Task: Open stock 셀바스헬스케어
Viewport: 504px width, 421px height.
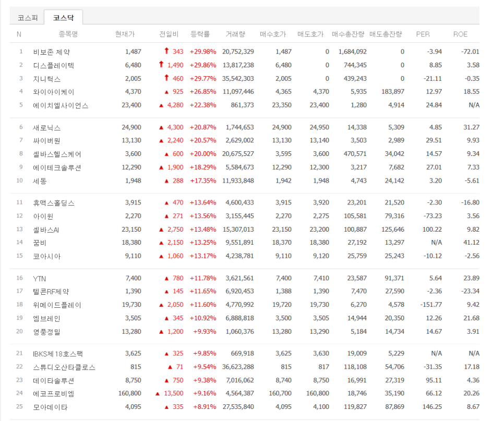Action: coord(57,154)
